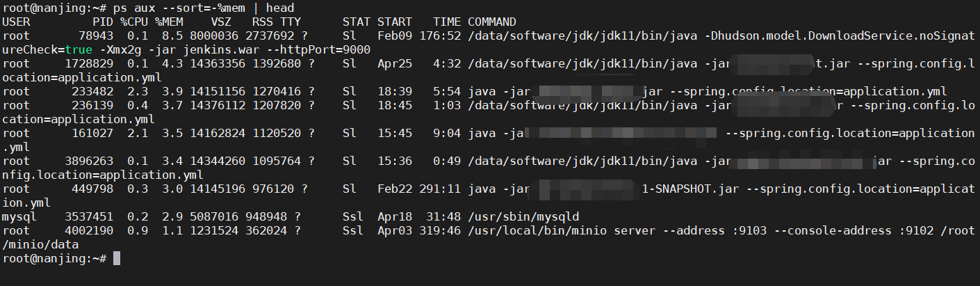The width and height of the screenshot is (980, 286).
Task: Click the STAT column header
Action: pyautogui.click(x=356, y=22)
